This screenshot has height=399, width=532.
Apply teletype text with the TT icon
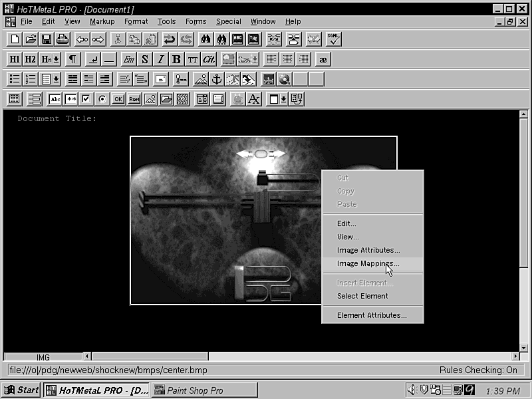192,59
